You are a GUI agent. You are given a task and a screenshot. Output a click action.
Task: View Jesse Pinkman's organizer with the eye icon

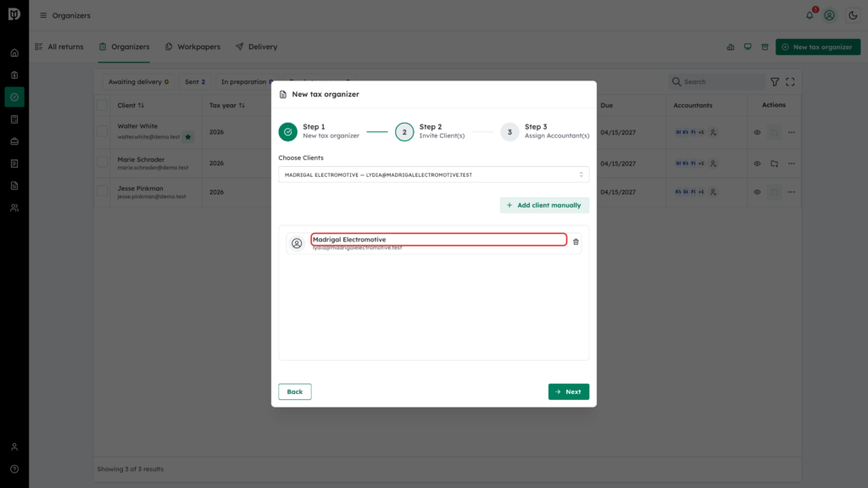757,192
